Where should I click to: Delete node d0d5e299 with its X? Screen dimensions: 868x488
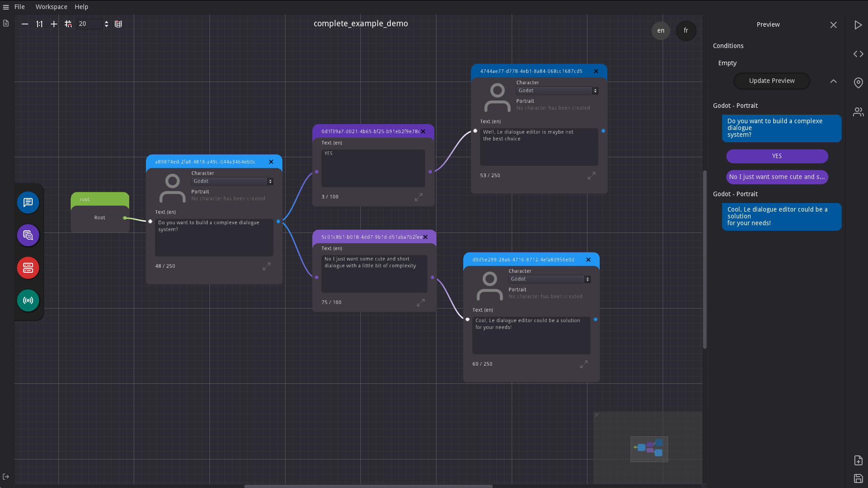588,260
